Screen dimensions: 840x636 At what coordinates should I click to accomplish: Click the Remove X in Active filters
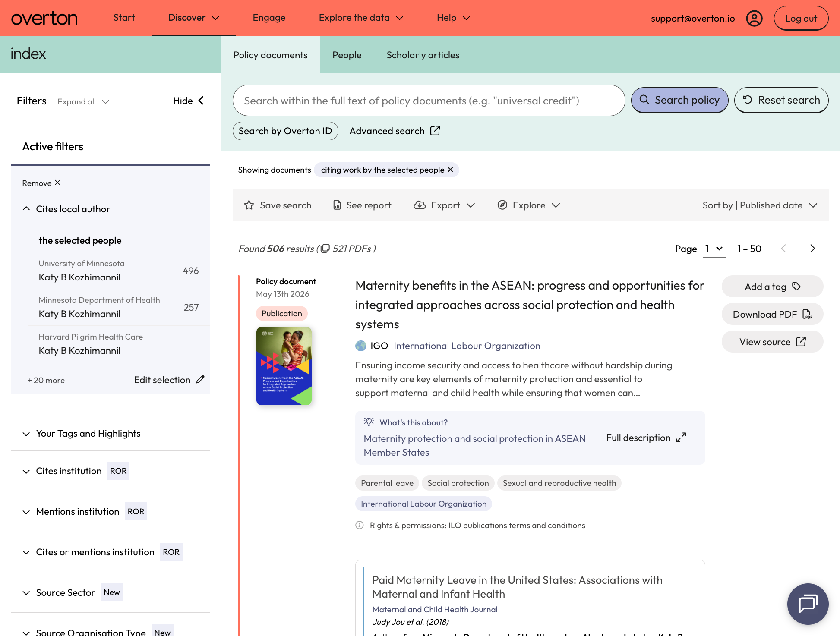tap(57, 183)
